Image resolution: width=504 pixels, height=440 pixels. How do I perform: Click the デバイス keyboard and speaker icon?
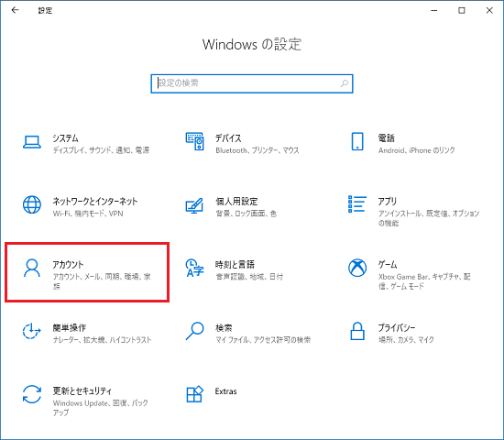pyautogui.click(x=194, y=141)
